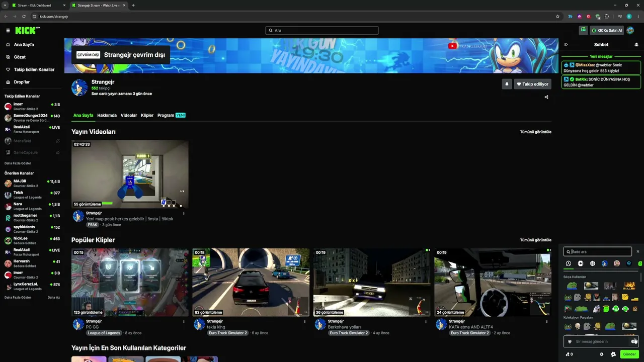Open options menu for PC GG clip
644x362 pixels.
pos(184,322)
